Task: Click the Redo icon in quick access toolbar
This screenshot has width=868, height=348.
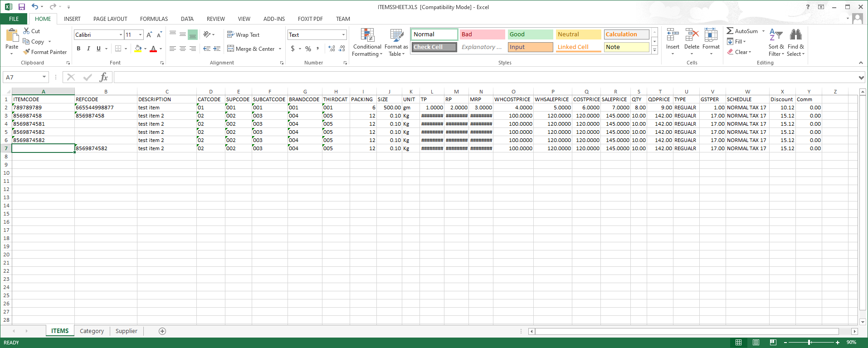Action: [53, 7]
